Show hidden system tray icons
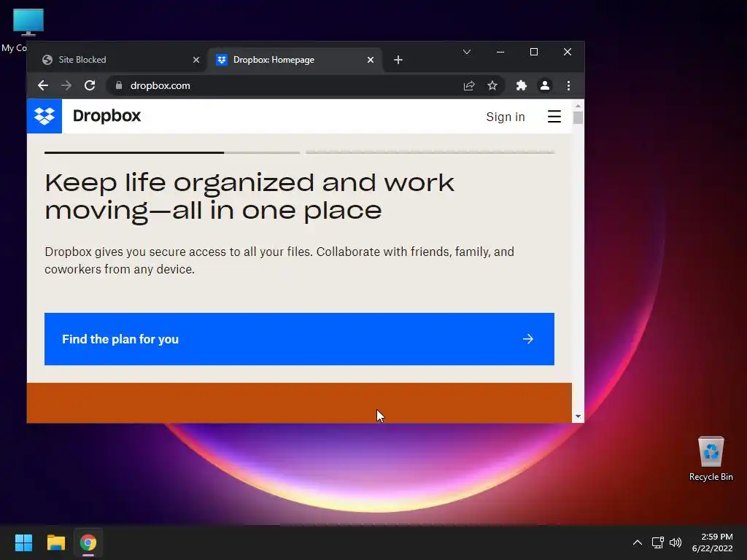Image resolution: width=747 pixels, height=560 pixels. click(638, 542)
